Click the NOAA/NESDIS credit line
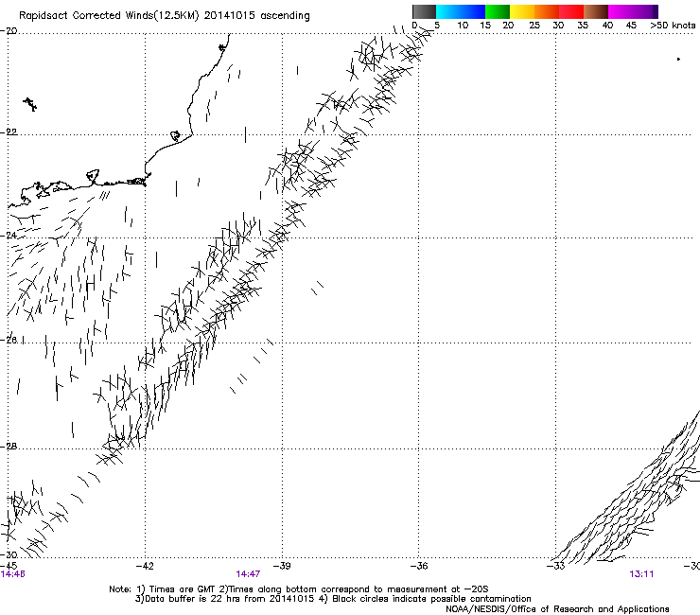Viewport: 700px width, 615px height. tap(557, 609)
